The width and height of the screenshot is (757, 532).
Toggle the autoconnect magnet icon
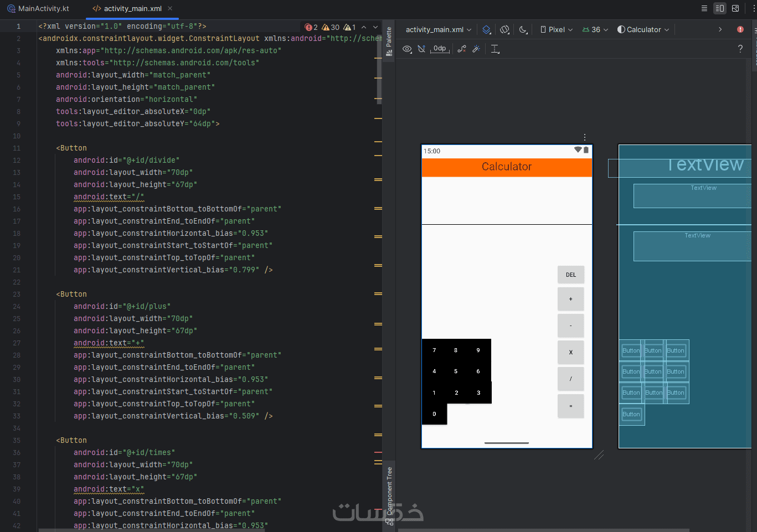[x=421, y=49]
